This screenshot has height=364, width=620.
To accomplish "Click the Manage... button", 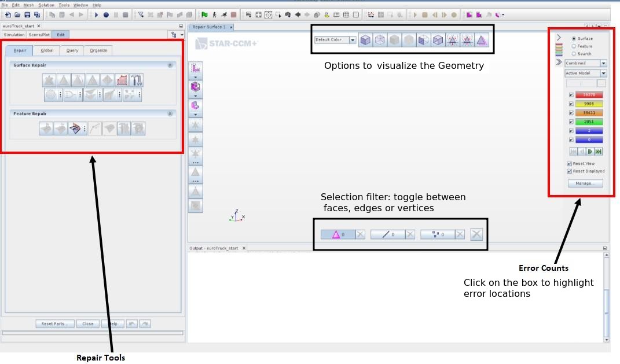I will 585,183.
